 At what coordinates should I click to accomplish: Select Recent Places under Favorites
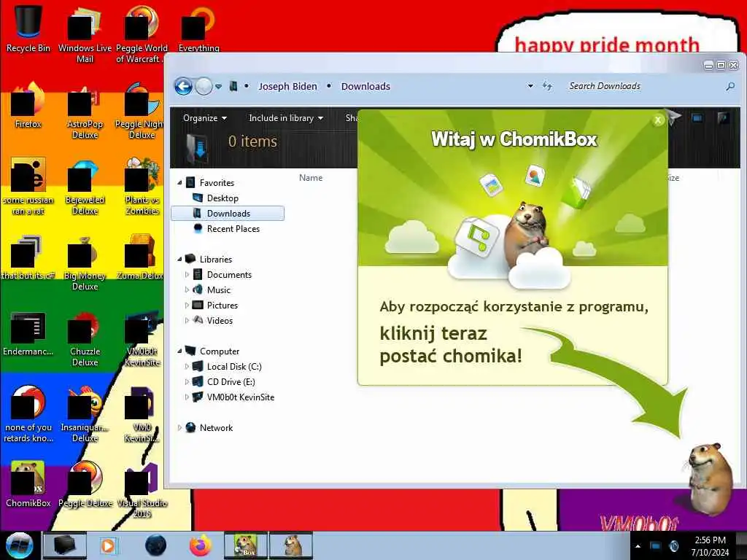(233, 228)
